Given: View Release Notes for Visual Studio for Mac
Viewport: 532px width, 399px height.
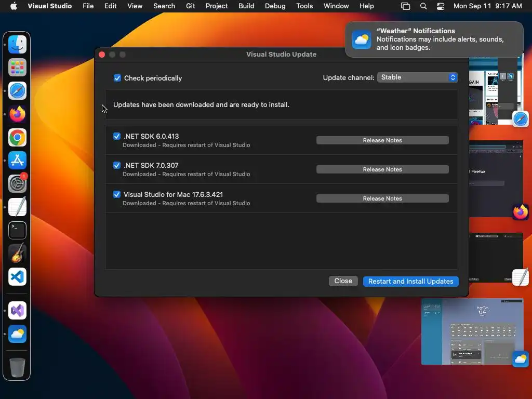Looking at the screenshot, I should [x=382, y=198].
